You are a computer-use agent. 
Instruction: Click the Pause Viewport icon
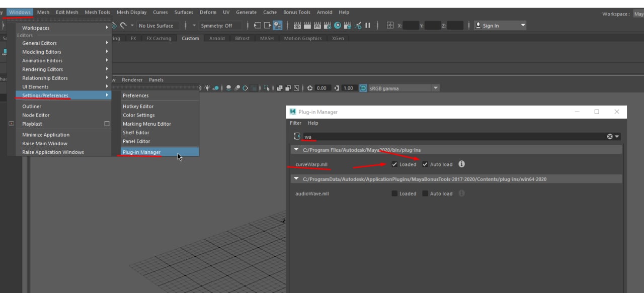coord(368,26)
